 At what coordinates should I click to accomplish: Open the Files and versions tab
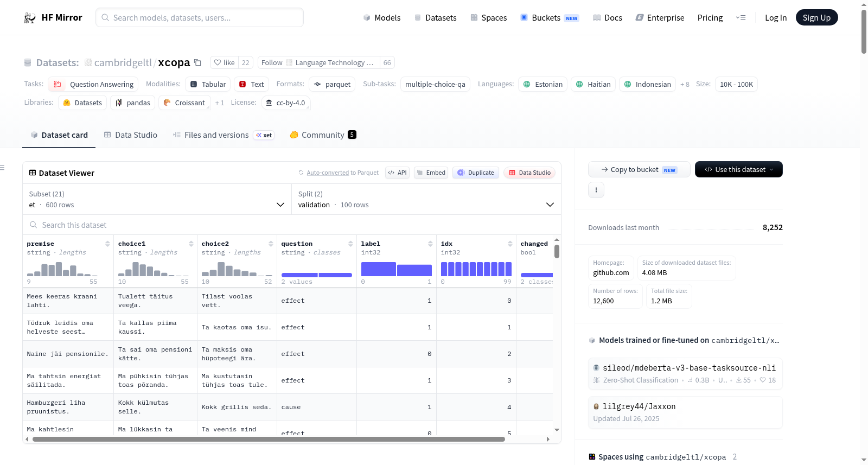224,135
